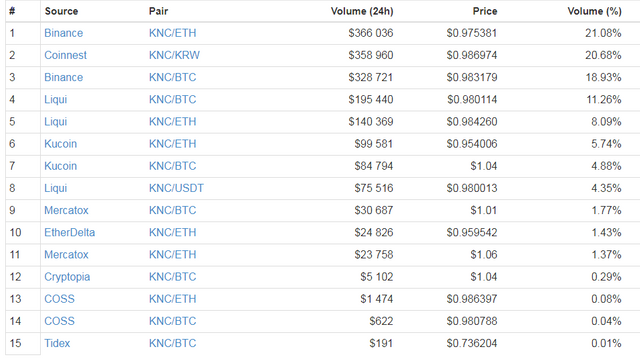Select the $0.959542 price cell
Screen dimensions: 640x361
click(472, 232)
